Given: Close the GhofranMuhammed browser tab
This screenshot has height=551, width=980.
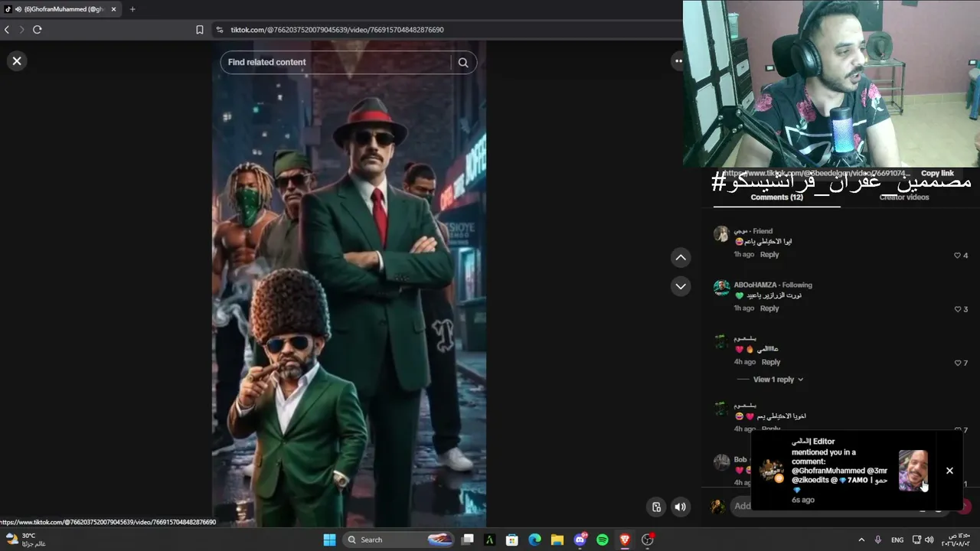Looking at the screenshot, I should pos(113,9).
